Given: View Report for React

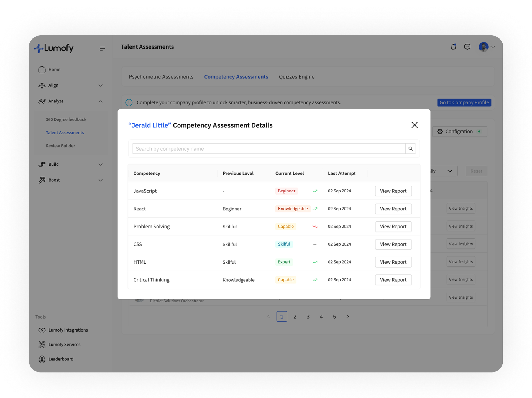Looking at the screenshot, I should point(393,209).
